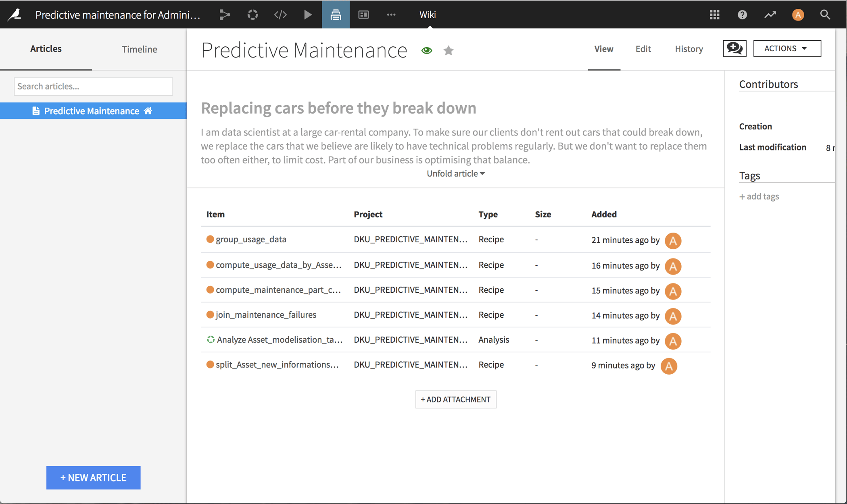Open the code notebooks icon
Viewport: 847px width, 504px height.
coord(280,15)
